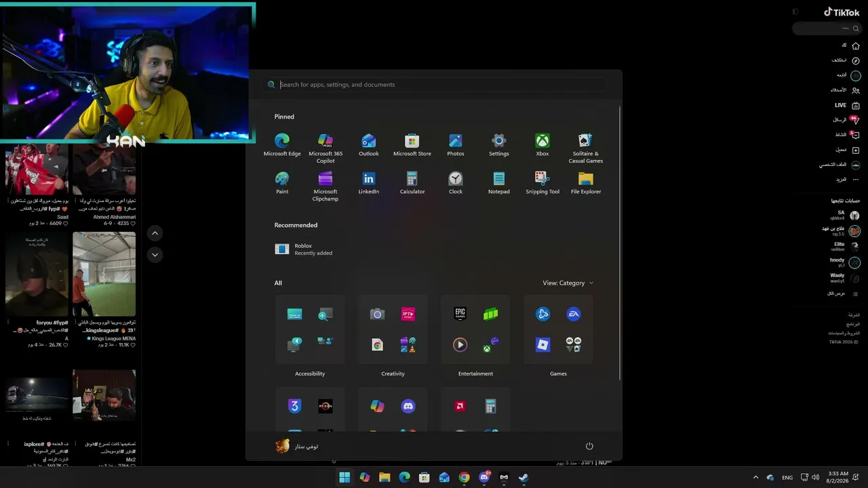Launch LinkedIn from pinned apps
Image resolution: width=868 pixels, height=488 pixels.
point(369,183)
